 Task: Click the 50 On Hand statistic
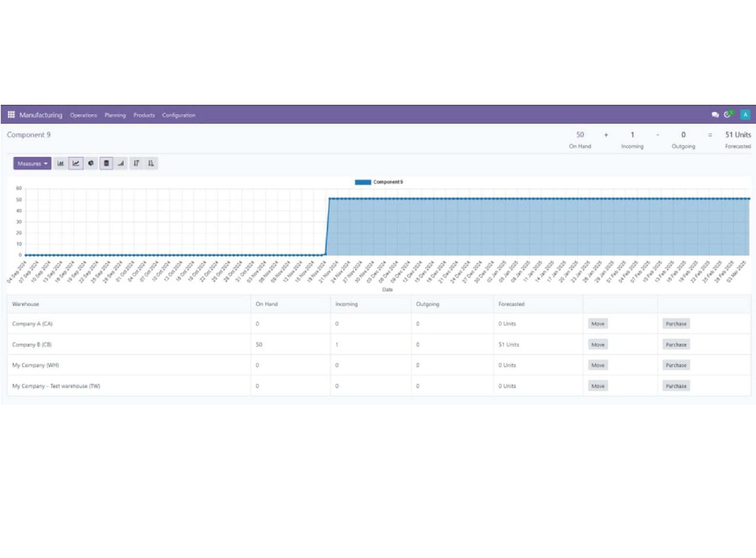(x=580, y=139)
